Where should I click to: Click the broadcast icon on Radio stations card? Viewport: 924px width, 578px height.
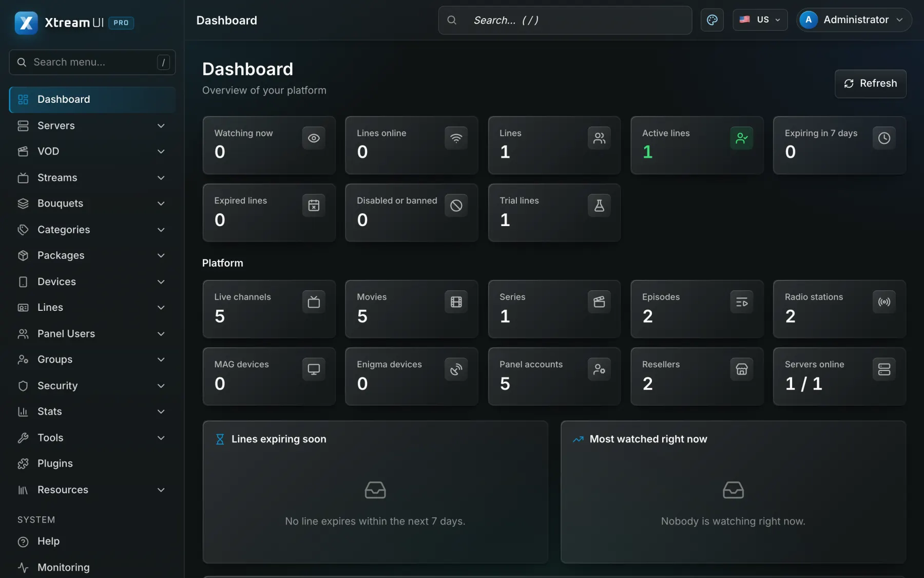pos(884,302)
